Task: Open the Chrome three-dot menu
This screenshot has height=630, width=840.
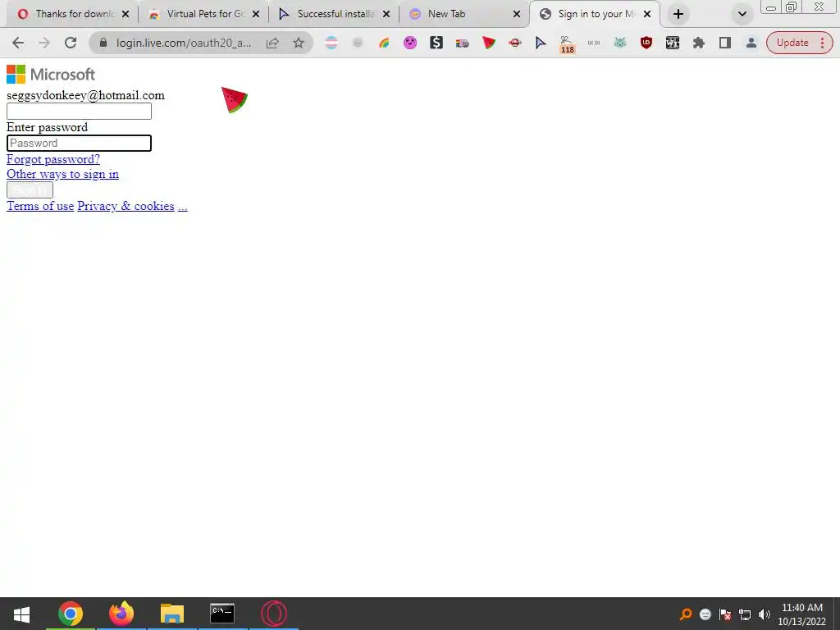Action: click(822, 43)
